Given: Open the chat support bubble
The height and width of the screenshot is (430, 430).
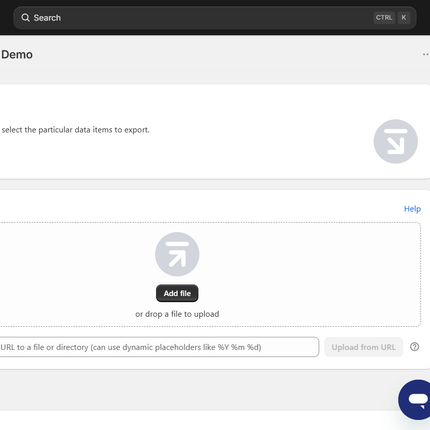Looking at the screenshot, I should (415, 399).
